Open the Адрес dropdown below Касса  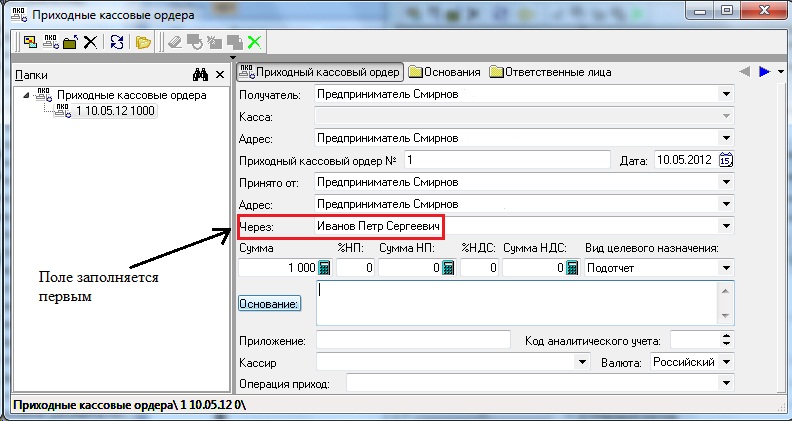point(726,138)
